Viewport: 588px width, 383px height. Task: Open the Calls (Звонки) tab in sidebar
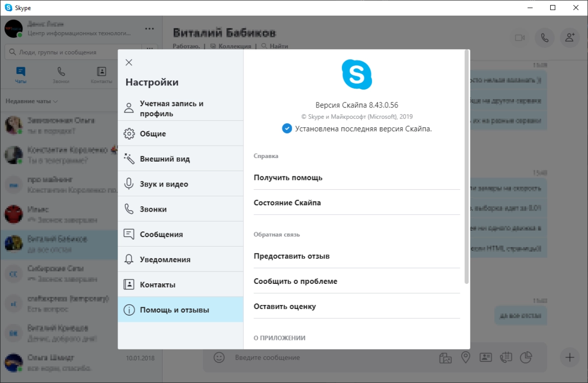61,75
